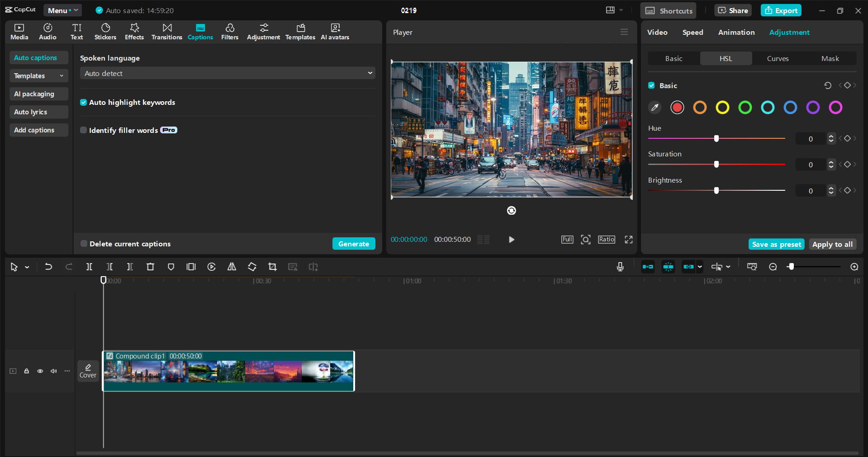Click the split clip tool
This screenshot has height=457, width=868.
(x=89, y=267)
